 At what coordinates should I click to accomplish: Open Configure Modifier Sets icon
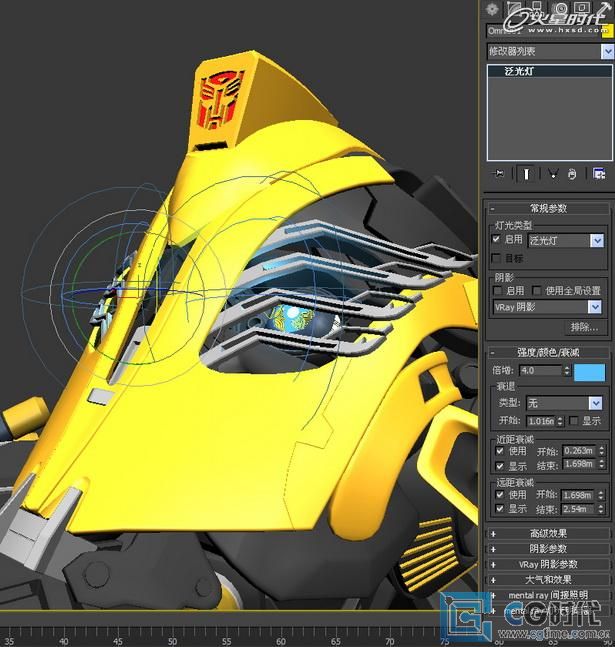(599, 174)
